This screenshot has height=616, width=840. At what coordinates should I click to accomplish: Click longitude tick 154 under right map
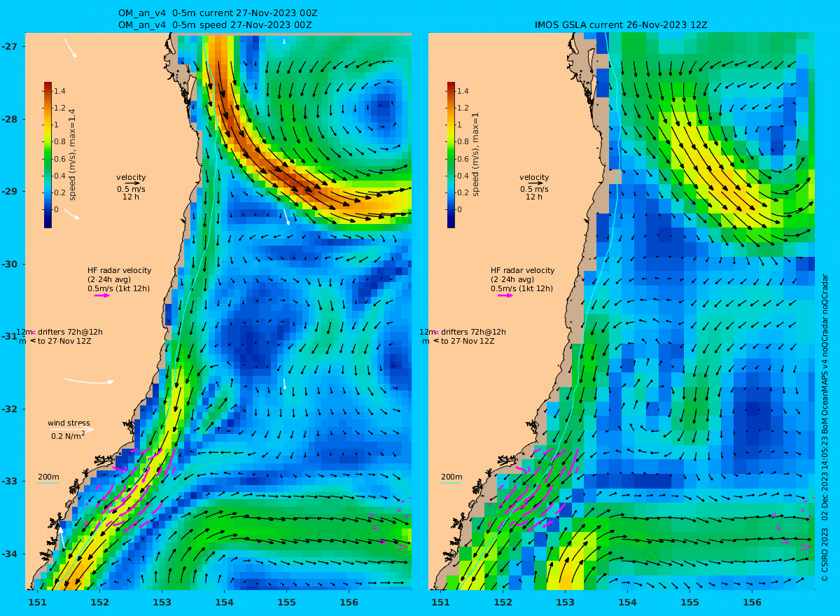[x=627, y=602]
